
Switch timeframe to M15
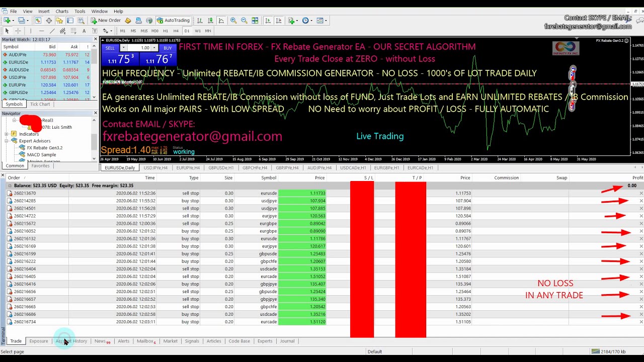(144, 31)
